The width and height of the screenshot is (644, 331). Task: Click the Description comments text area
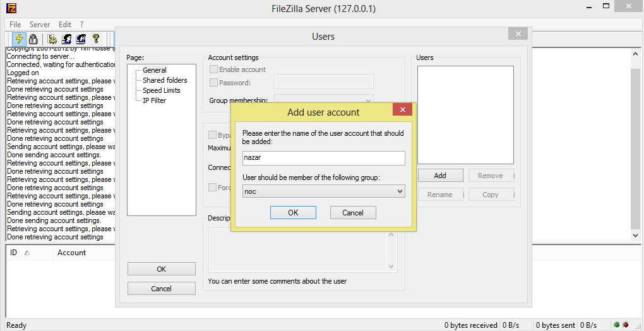[297, 250]
